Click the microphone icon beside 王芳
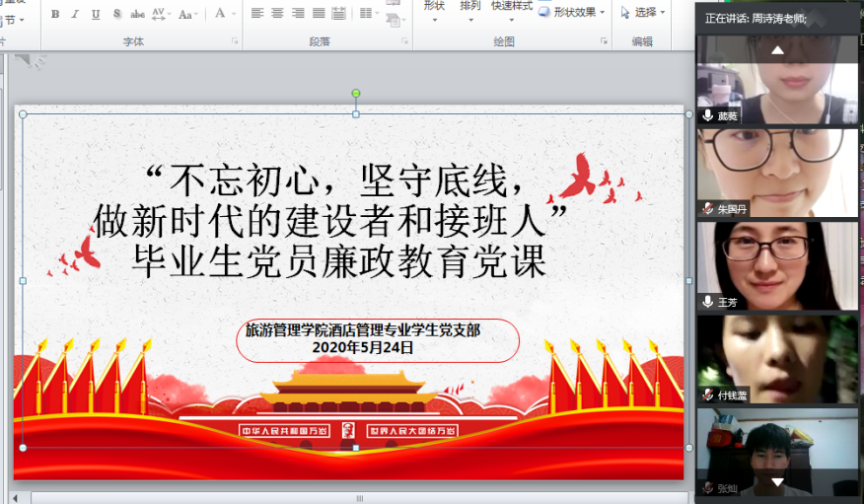The image size is (864, 504). coord(707,302)
